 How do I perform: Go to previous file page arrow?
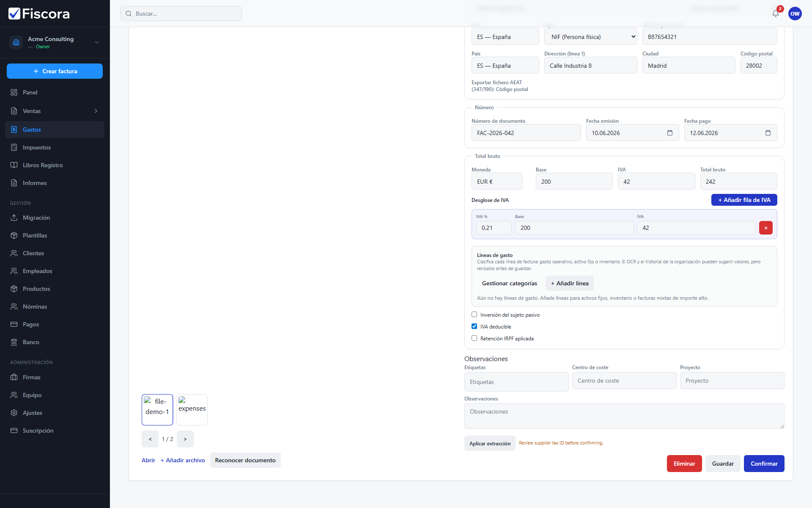coord(150,439)
